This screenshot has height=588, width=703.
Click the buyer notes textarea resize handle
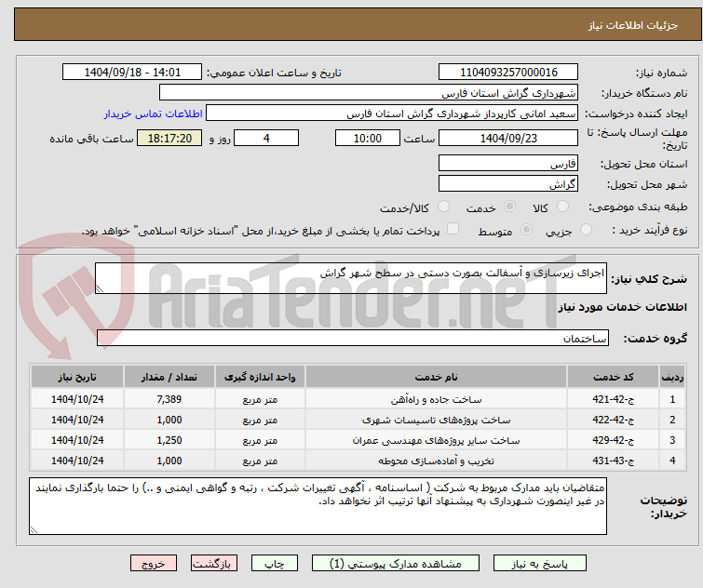coord(34,529)
